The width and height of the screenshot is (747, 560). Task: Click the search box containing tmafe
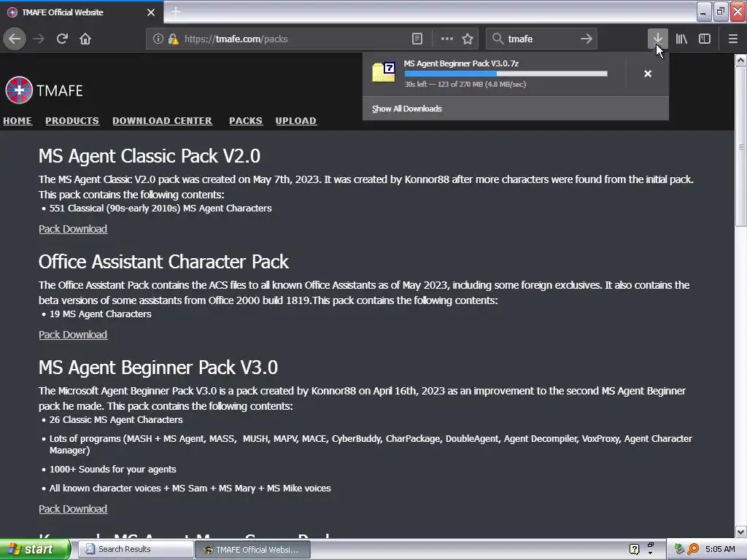[541, 39]
